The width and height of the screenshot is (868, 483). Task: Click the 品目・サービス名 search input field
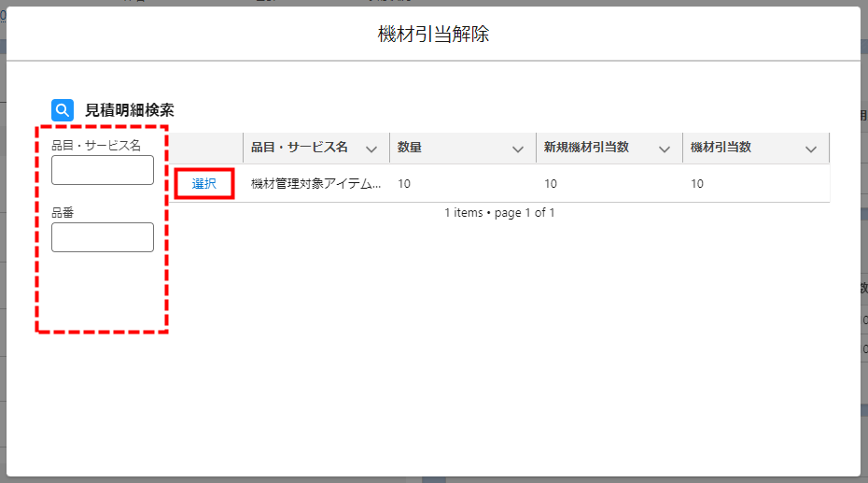pyautogui.click(x=103, y=170)
